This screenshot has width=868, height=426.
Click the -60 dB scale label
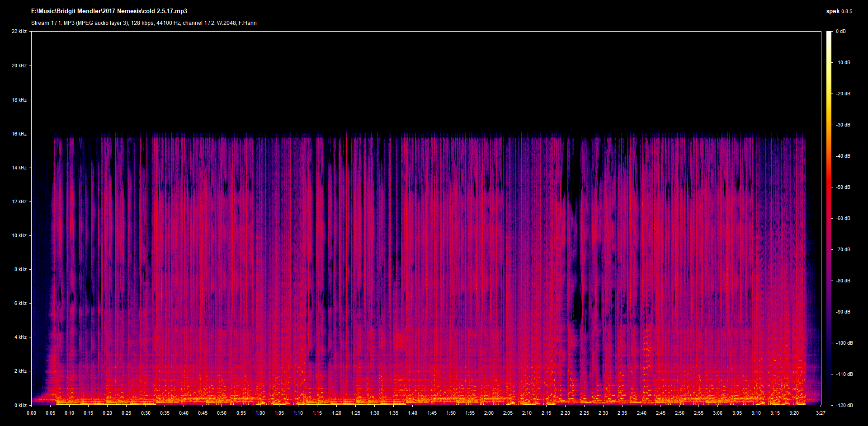[842, 218]
